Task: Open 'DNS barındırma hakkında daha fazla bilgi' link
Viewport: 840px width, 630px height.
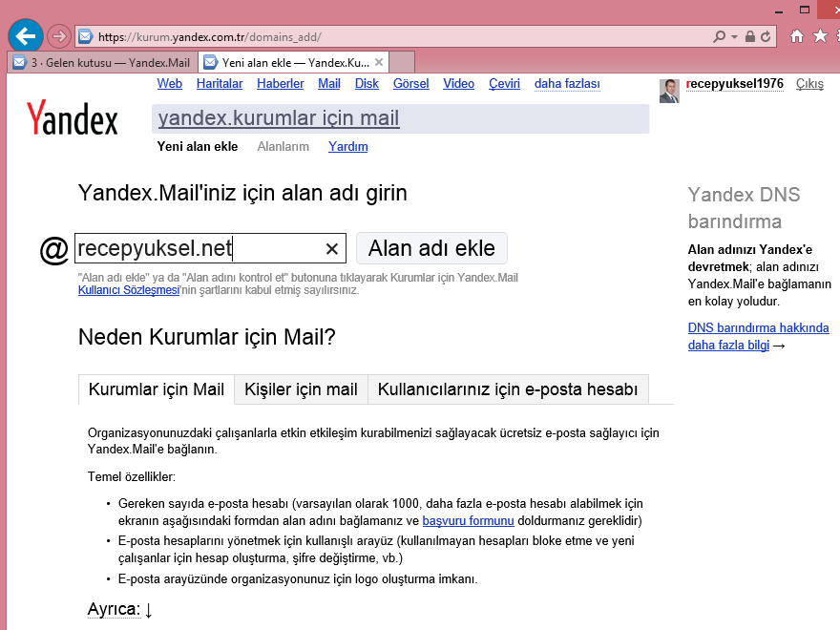Action: 759,336
